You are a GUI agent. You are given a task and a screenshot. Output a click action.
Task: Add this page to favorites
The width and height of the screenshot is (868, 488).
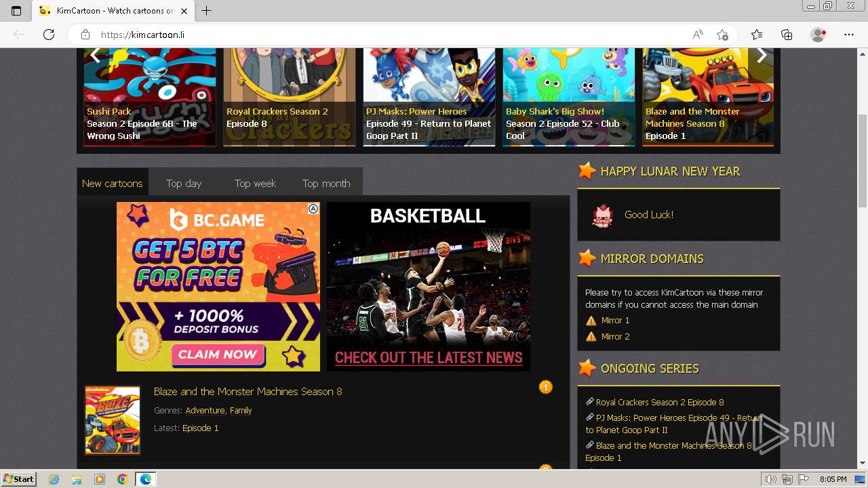point(723,35)
